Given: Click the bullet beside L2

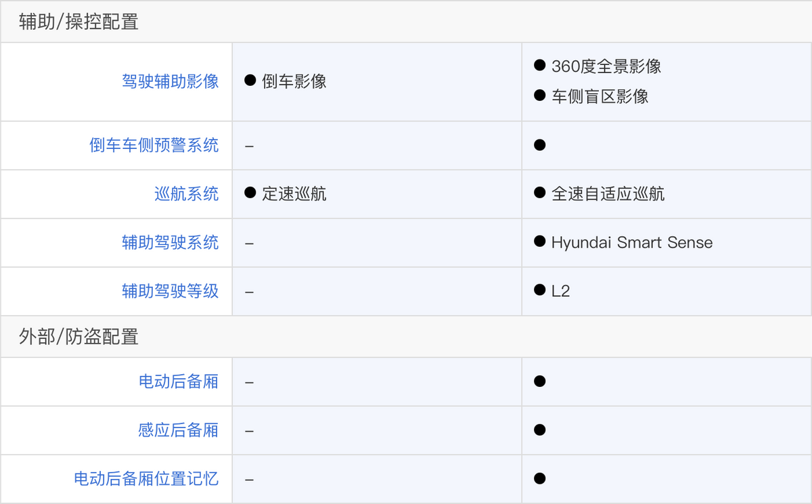Looking at the screenshot, I should [x=539, y=290].
